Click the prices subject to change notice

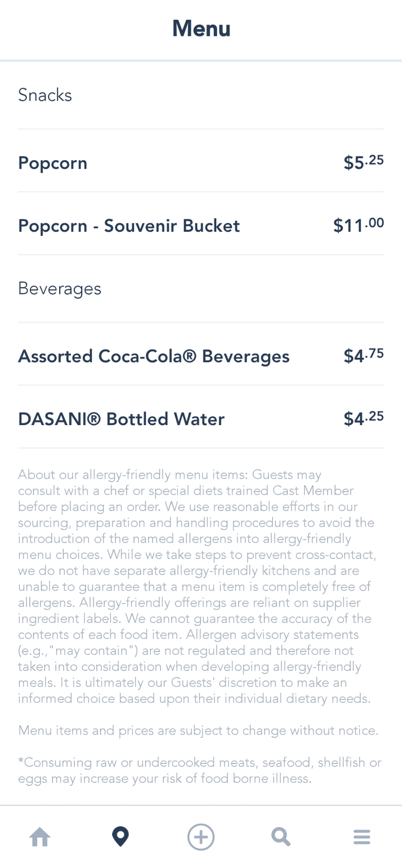[x=198, y=730]
